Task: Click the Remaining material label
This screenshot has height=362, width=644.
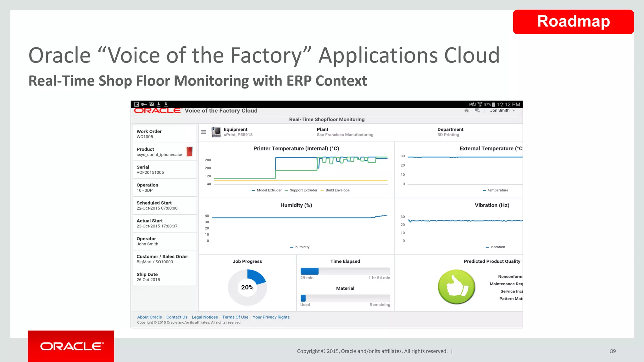Action: click(380, 305)
